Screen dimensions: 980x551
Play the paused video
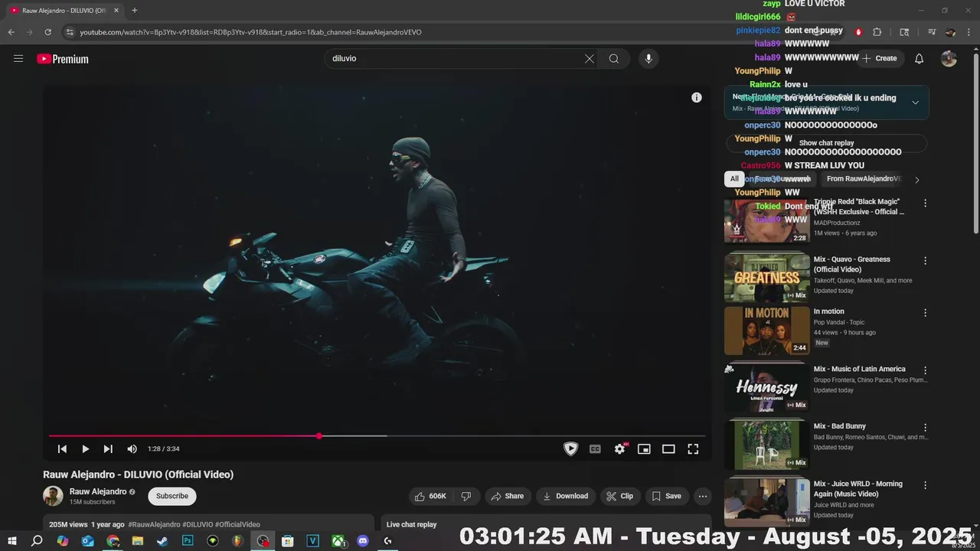coord(85,449)
